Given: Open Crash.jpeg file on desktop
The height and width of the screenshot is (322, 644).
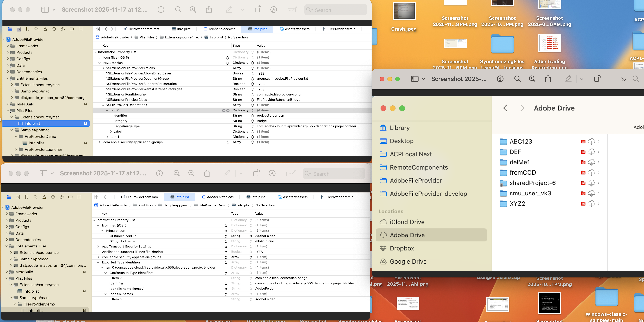Looking at the screenshot, I should click(x=404, y=11).
